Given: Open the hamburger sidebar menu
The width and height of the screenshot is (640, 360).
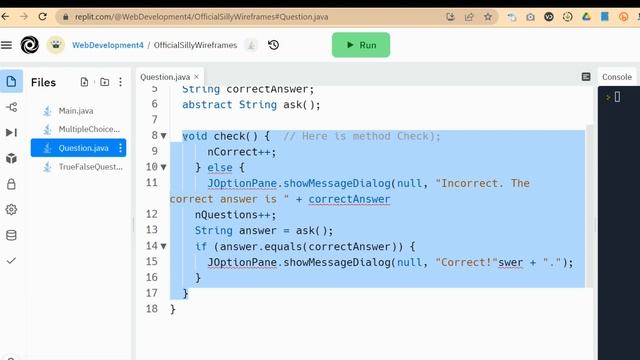Looking at the screenshot, I should pos(7,45).
